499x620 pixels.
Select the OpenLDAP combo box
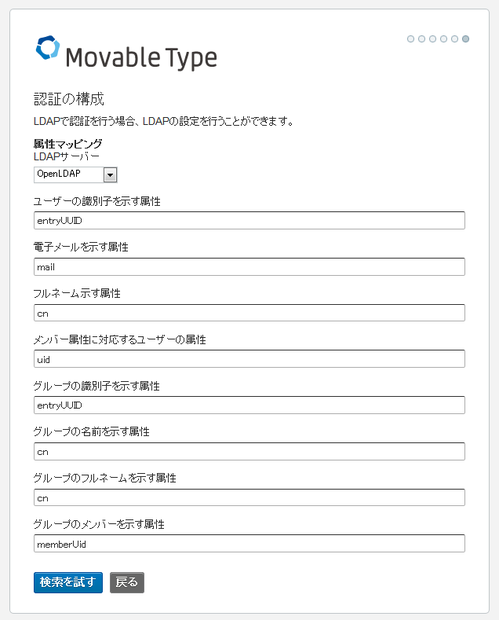pyautogui.click(x=76, y=174)
